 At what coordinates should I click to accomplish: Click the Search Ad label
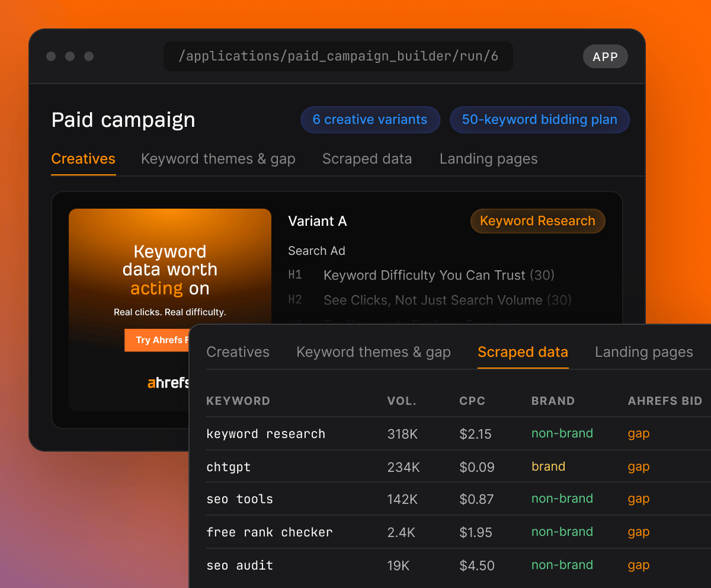[x=316, y=251]
